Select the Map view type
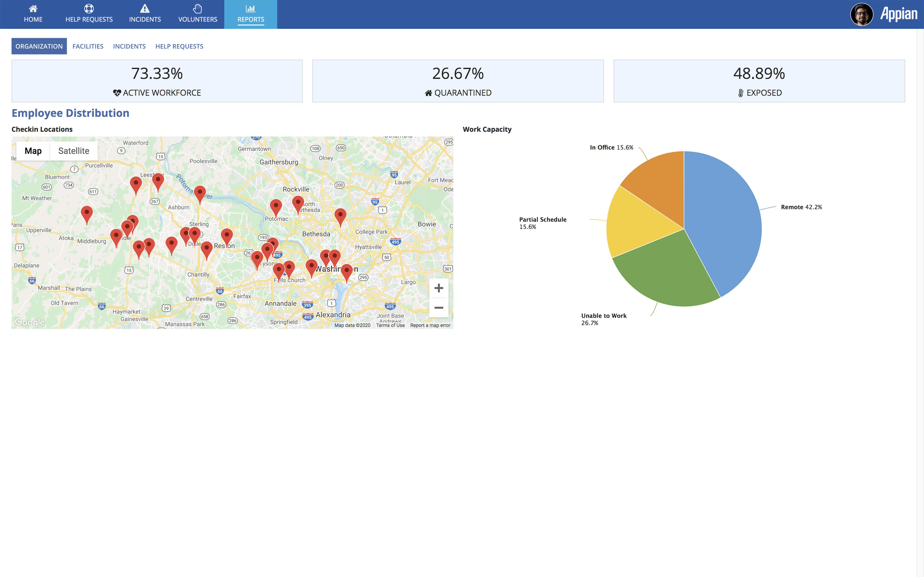Image resolution: width=924 pixels, height=577 pixels. click(33, 151)
